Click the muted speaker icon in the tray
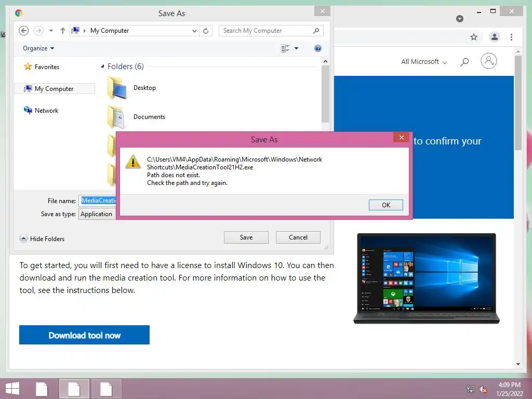532x399 pixels. tap(483, 389)
